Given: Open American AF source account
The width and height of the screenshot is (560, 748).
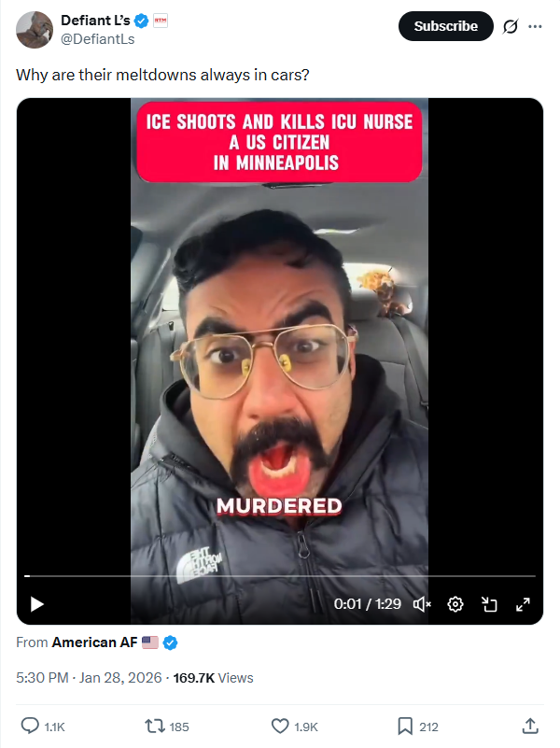Looking at the screenshot, I should click(x=95, y=642).
